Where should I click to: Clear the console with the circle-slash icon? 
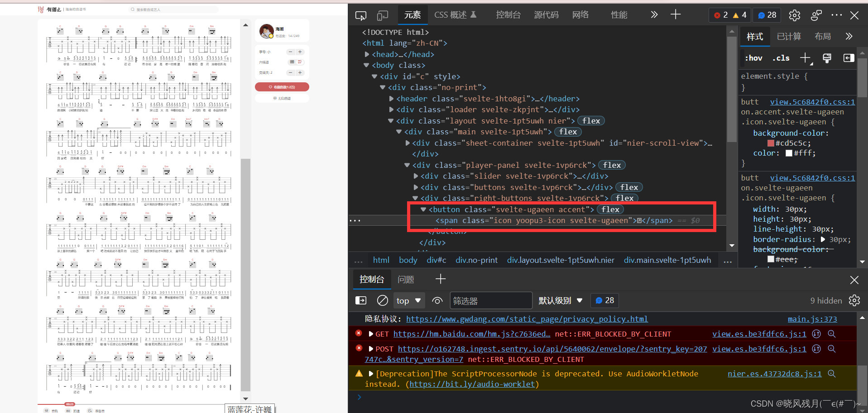click(383, 300)
